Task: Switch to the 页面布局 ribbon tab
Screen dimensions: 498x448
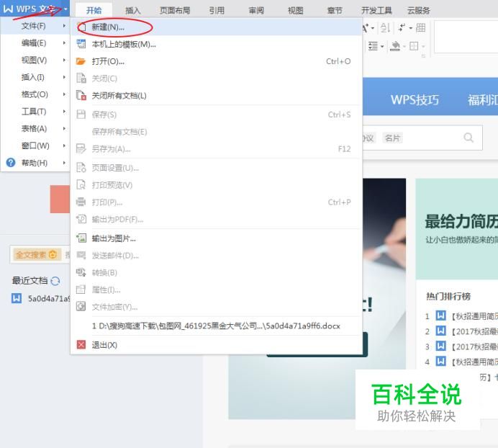Action: coord(175,10)
